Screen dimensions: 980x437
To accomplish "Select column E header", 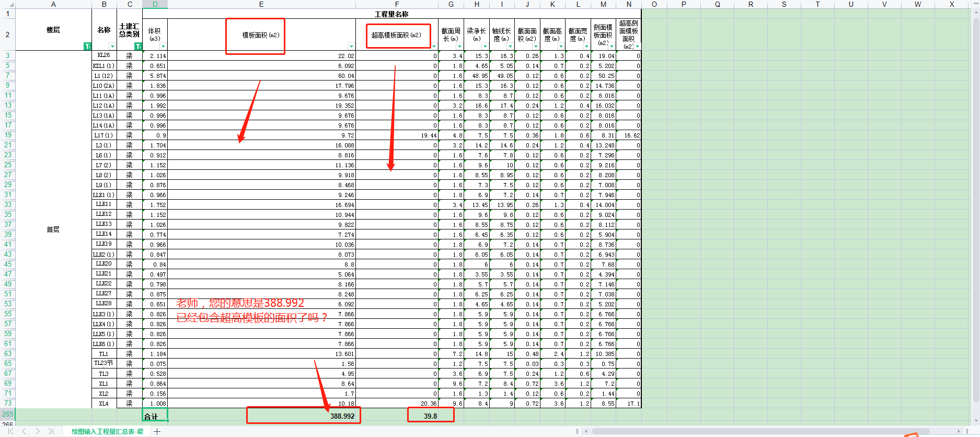I will (x=261, y=4).
